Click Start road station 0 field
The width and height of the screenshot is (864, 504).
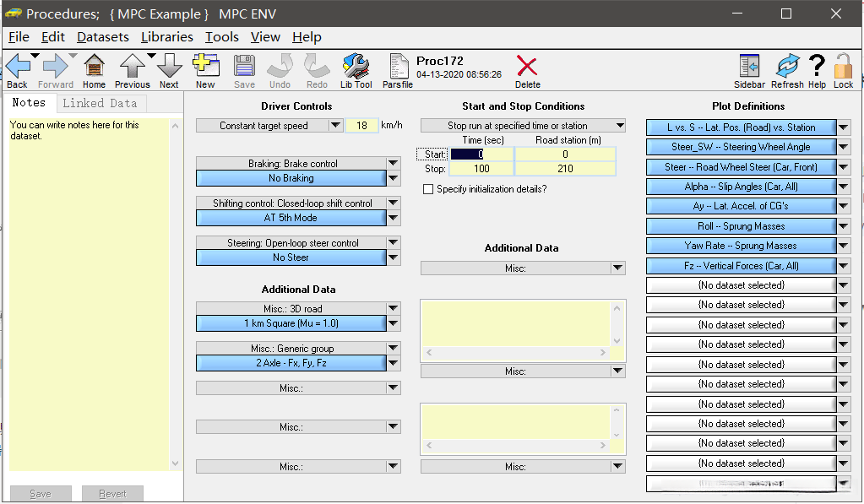565,154
